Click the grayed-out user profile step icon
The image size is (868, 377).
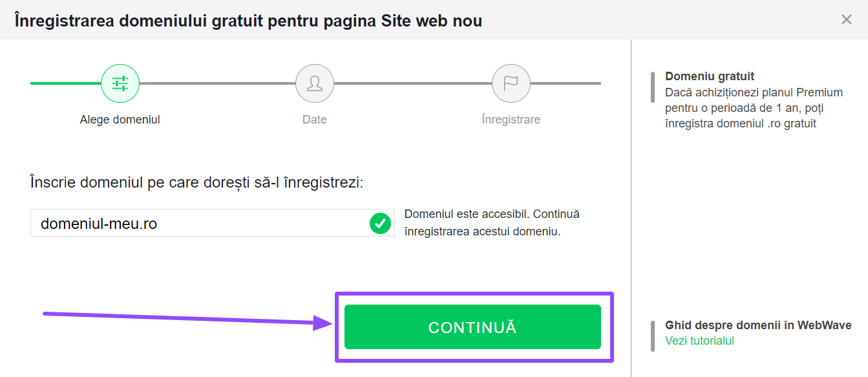tap(315, 83)
